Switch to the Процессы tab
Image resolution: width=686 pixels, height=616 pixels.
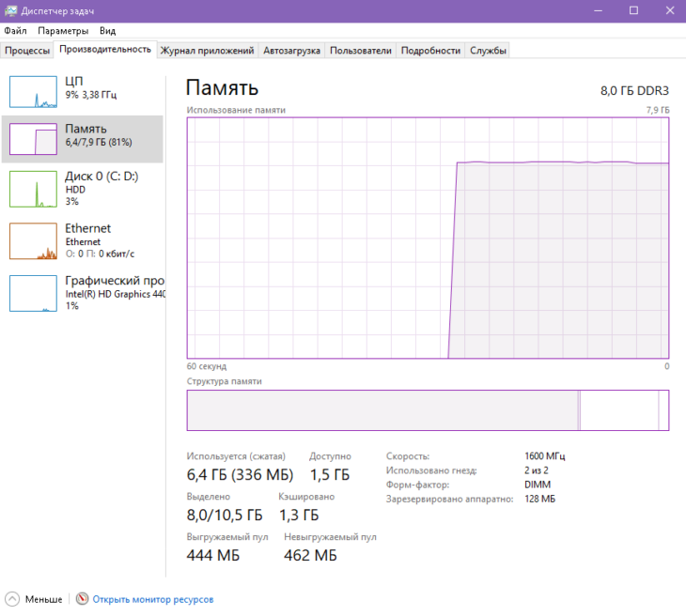(x=27, y=51)
